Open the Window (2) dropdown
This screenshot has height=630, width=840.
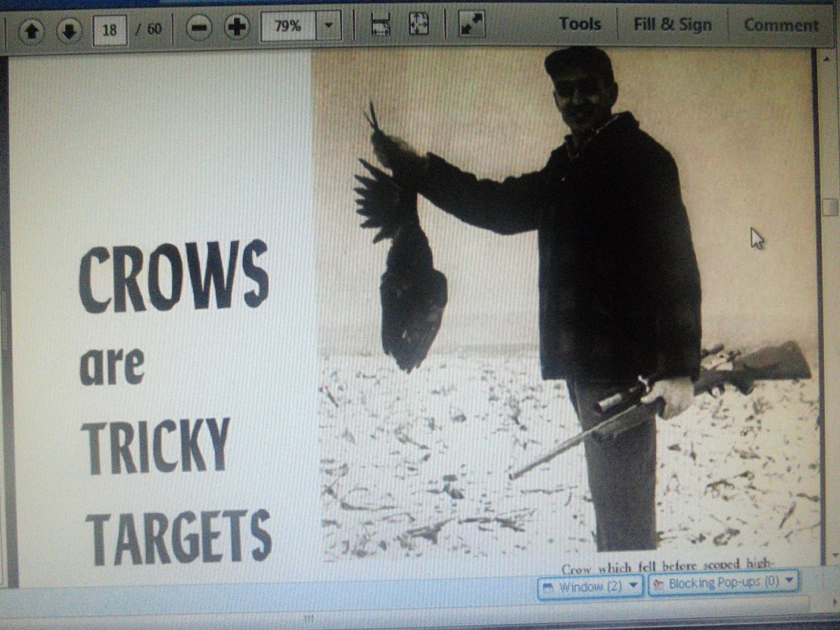[x=590, y=587]
